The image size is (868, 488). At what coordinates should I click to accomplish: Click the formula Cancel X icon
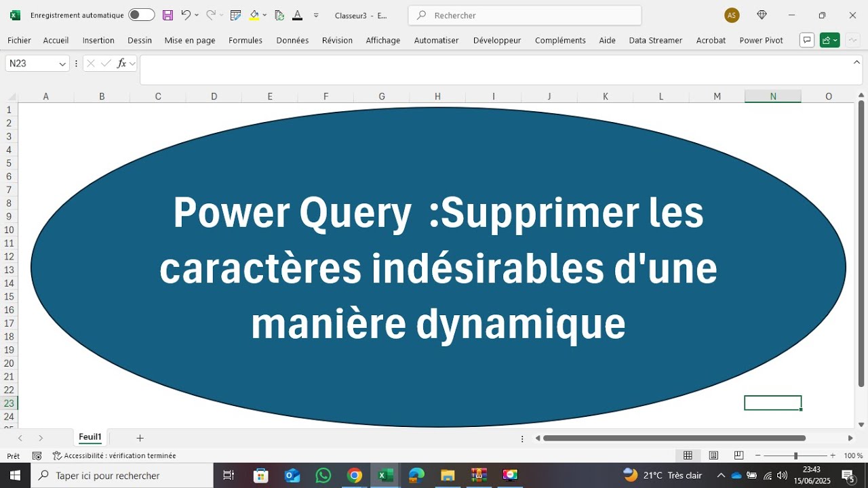pos(90,63)
